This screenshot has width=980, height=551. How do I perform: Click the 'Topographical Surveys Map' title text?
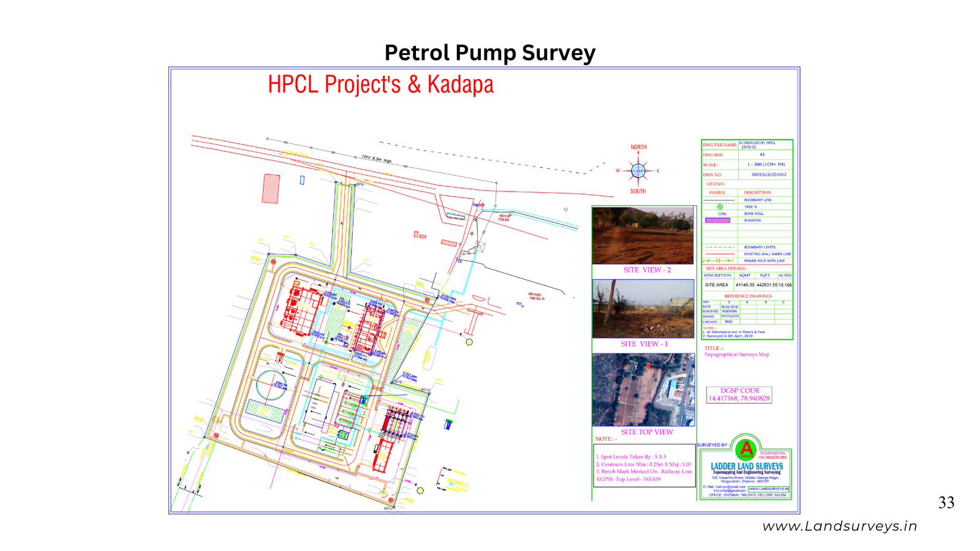(x=736, y=354)
